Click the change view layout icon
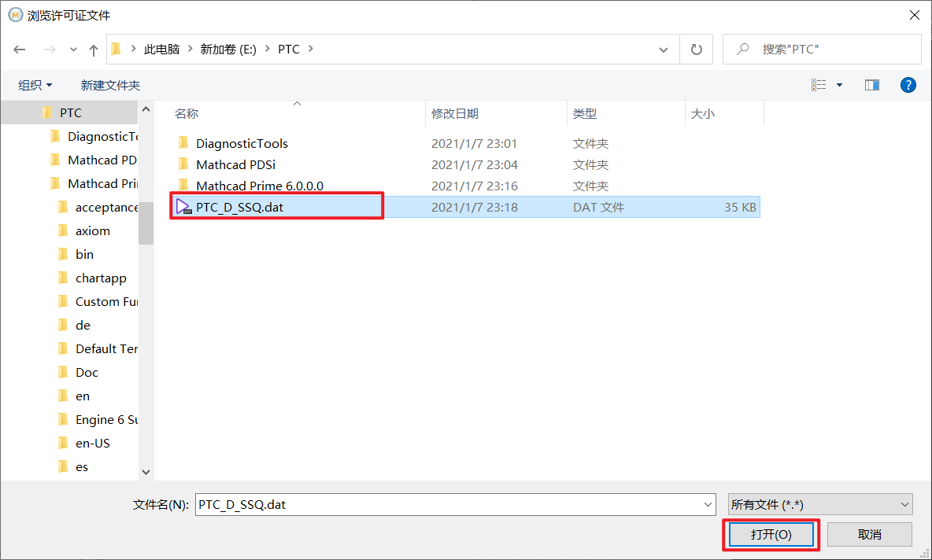This screenshot has height=560, width=932. click(819, 85)
